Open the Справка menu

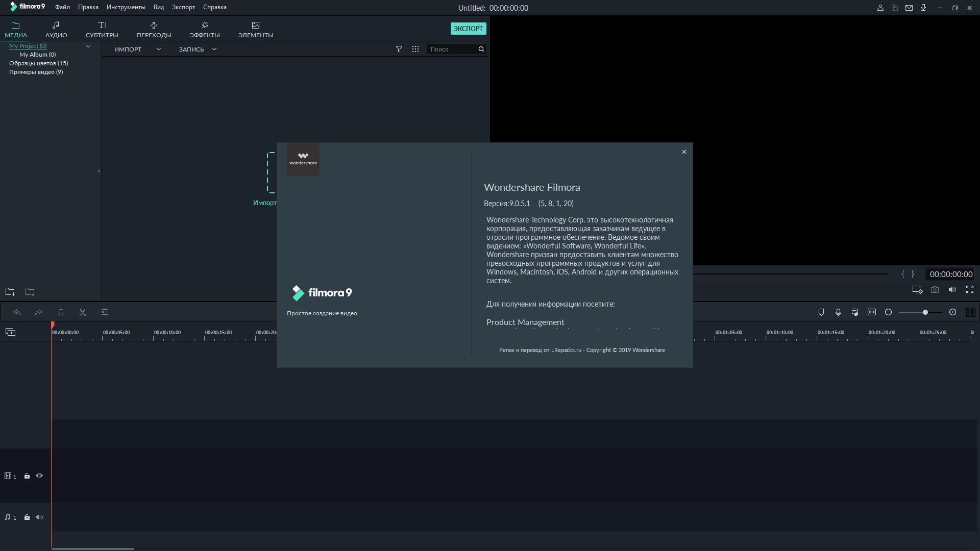215,7
